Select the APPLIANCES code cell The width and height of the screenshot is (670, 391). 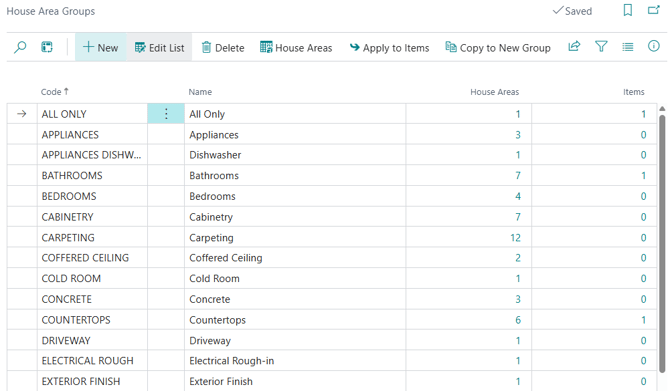tap(92, 135)
